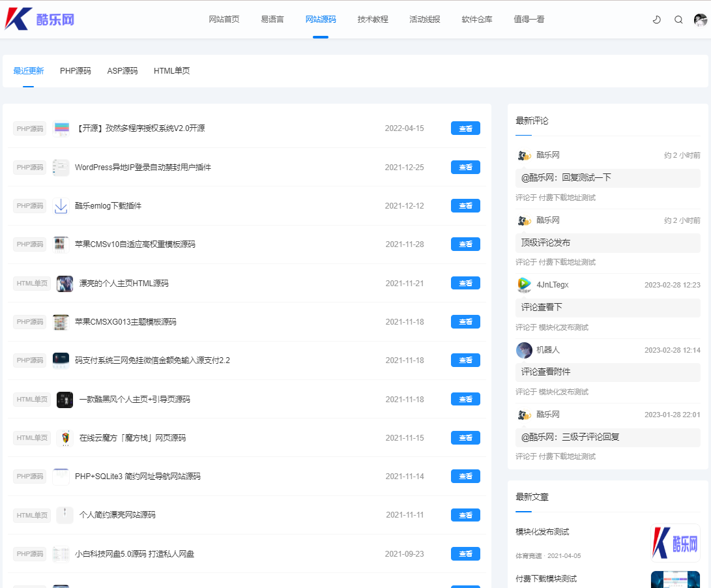
Task: Open thumbnail of 苹果CMSv10自适应高权重模板源码
Action: (x=61, y=244)
